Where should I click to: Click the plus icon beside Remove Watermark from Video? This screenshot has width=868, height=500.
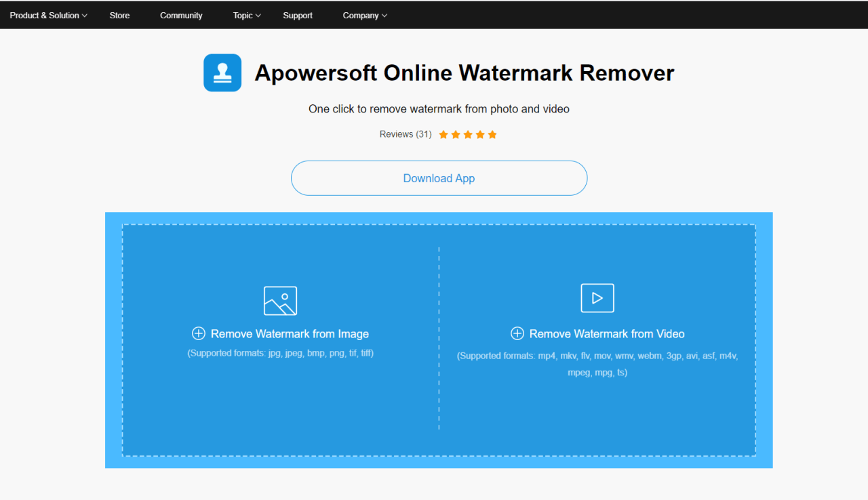click(517, 333)
